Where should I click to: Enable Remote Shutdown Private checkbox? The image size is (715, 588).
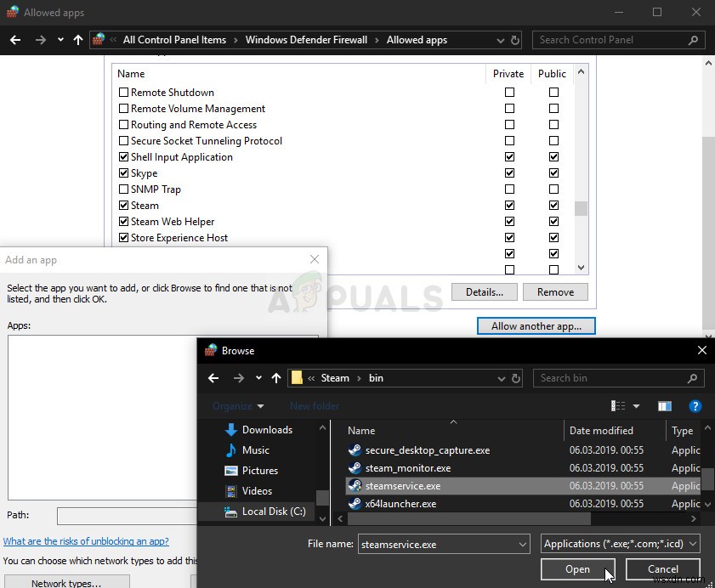509,93
